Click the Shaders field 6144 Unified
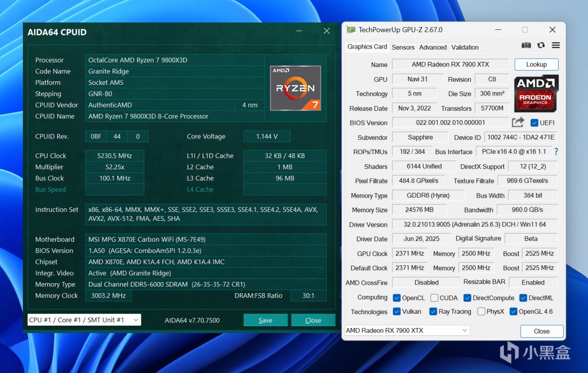 coord(424,167)
